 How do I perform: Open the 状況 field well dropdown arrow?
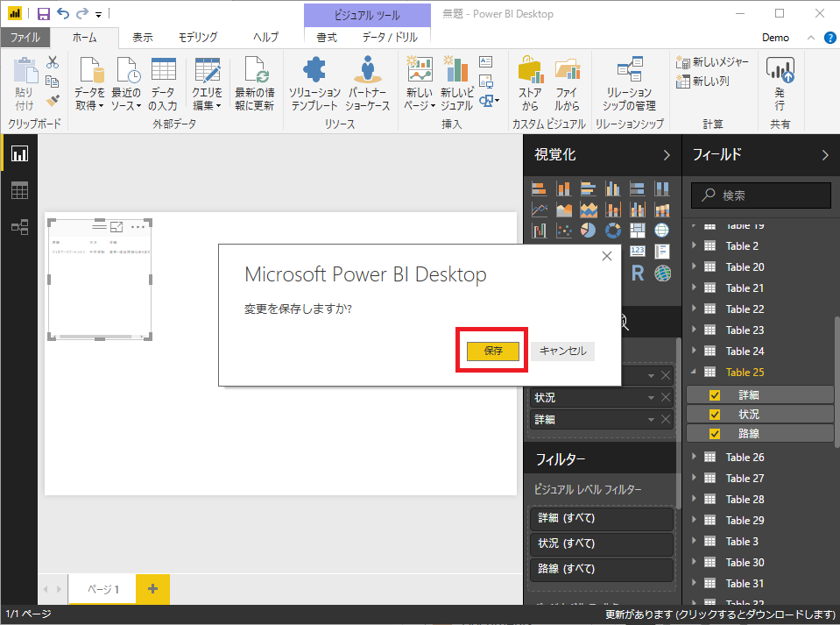tap(651, 398)
